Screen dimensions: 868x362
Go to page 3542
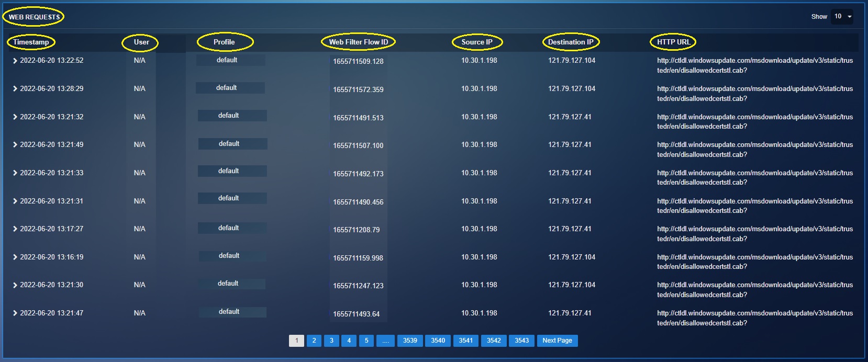494,341
